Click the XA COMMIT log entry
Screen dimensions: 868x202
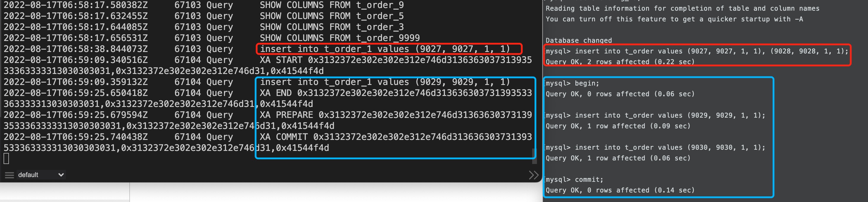point(268,142)
